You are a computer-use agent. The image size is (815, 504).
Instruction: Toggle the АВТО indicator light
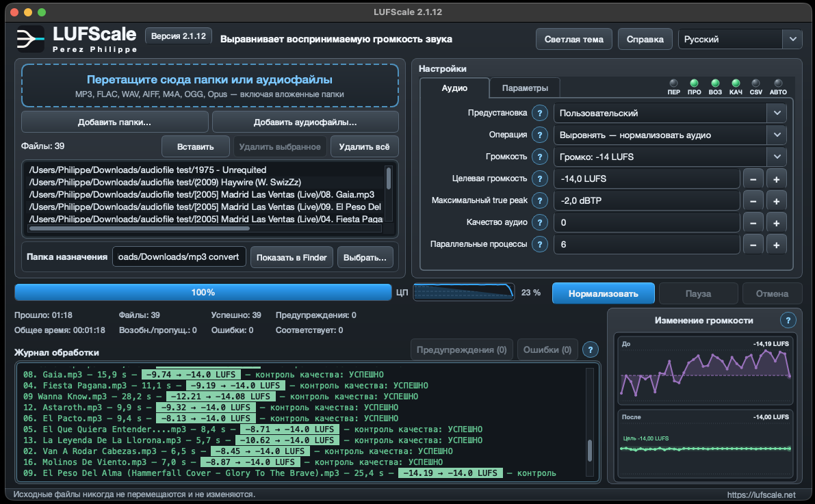coord(778,83)
